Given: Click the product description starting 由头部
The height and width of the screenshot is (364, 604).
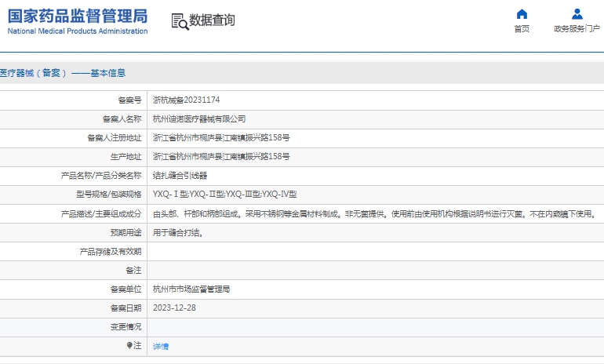Looking at the screenshot, I should click(x=374, y=214).
